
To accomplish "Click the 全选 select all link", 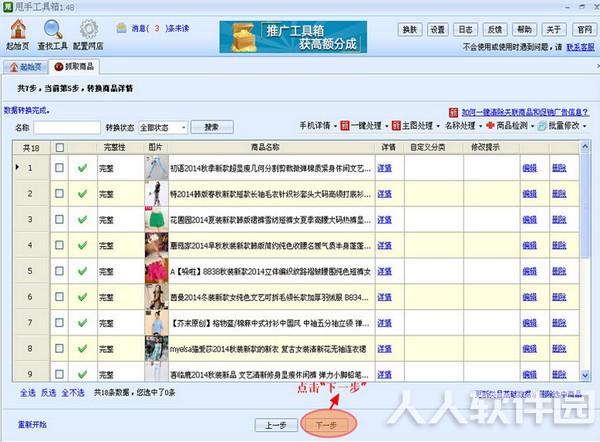I will [x=28, y=393].
